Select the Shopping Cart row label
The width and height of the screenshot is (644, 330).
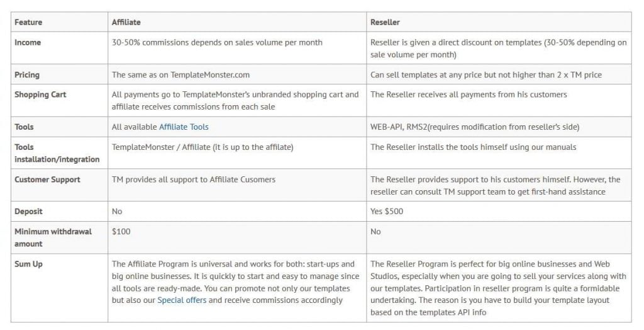point(40,94)
